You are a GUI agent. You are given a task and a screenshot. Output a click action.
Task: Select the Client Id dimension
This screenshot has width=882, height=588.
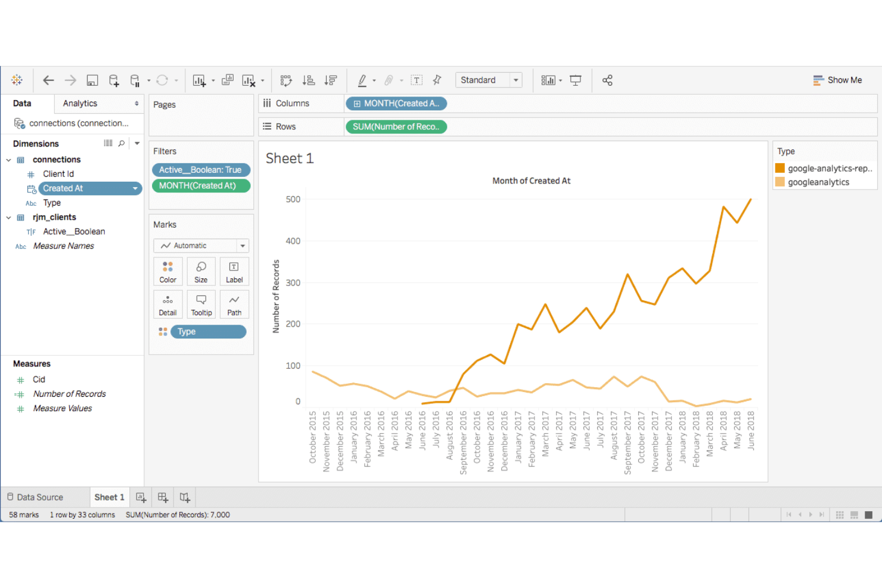(x=58, y=174)
